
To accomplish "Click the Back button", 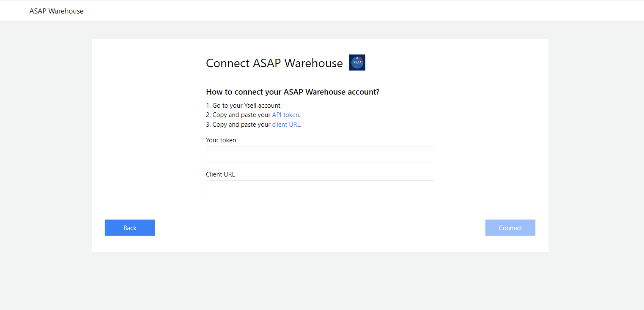I will coord(130,228).
